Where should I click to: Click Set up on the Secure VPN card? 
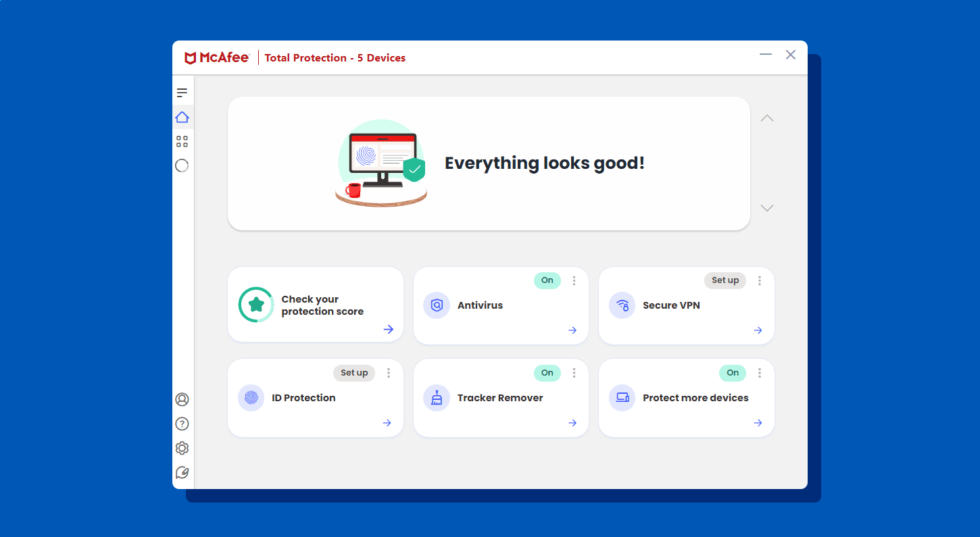(725, 280)
